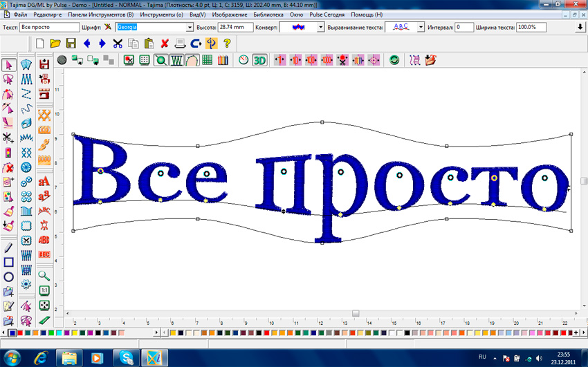Click the ABC text alignment button
The image size is (588, 367).
[x=401, y=27]
